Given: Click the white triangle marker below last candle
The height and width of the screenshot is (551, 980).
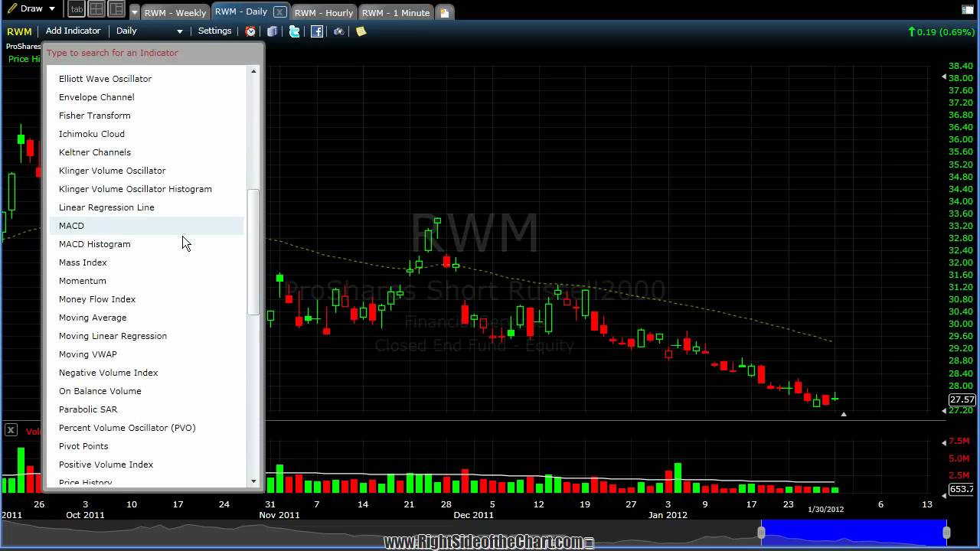Looking at the screenshot, I should tap(843, 414).
